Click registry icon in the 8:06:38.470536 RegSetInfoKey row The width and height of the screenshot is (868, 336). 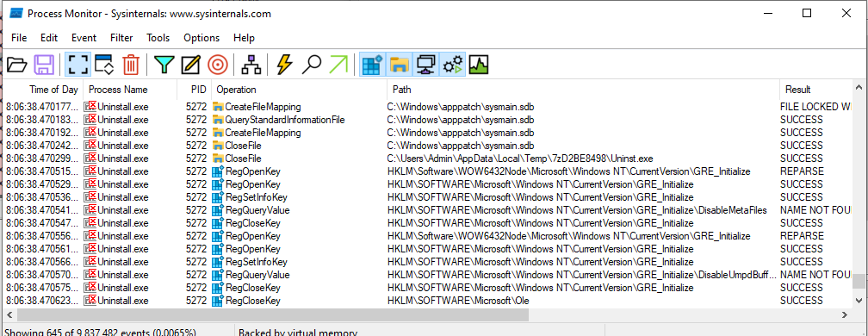coord(218,197)
